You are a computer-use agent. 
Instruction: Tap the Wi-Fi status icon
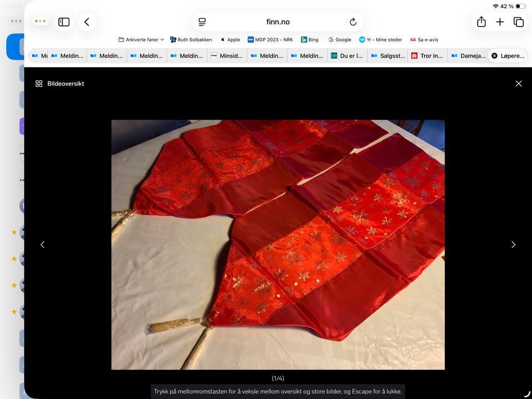pos(495,6)
